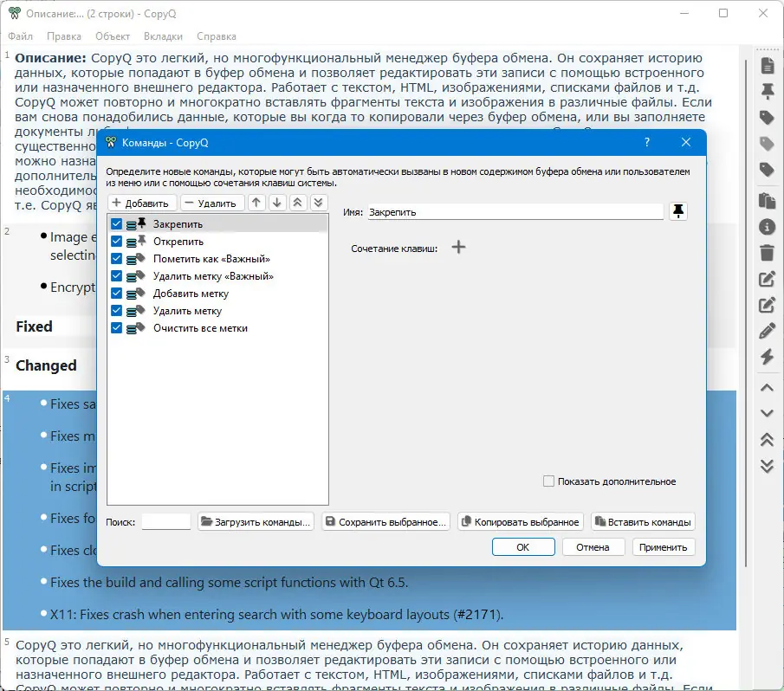This screenshot has width=784, height=691.
Task: Click the Changed item in main window
Action: click(x=46, y=365)
